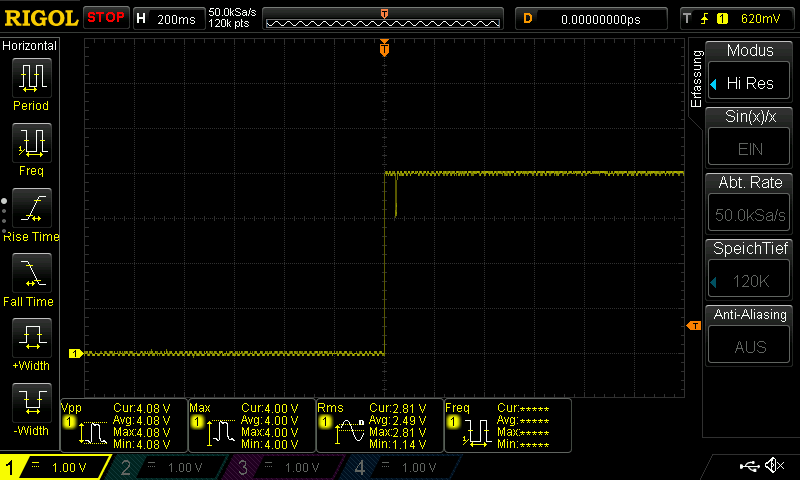Click the Freq measurement result icon
The image size is (800, 480).
pyautogui.click(x=477, y=433)
